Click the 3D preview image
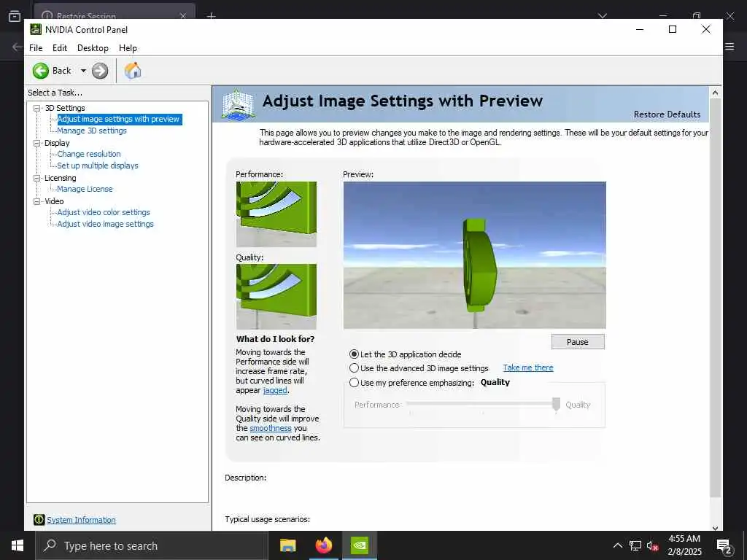 pos(474,255)
